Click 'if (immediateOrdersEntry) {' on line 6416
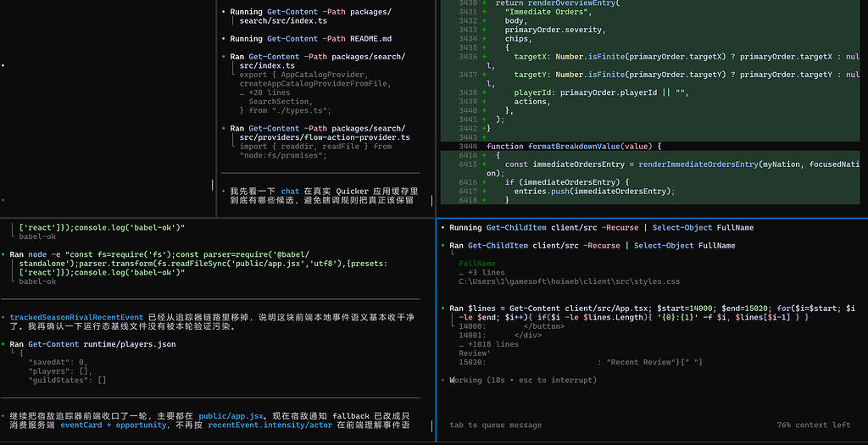868x445 pixels. coord(569,182)
